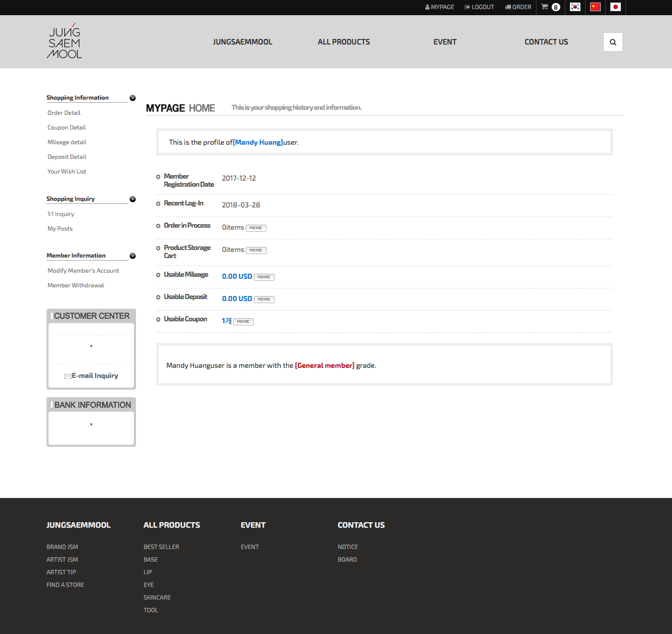
Task: Click the footer CONTACT US heading
Action: tap(361, 525)
